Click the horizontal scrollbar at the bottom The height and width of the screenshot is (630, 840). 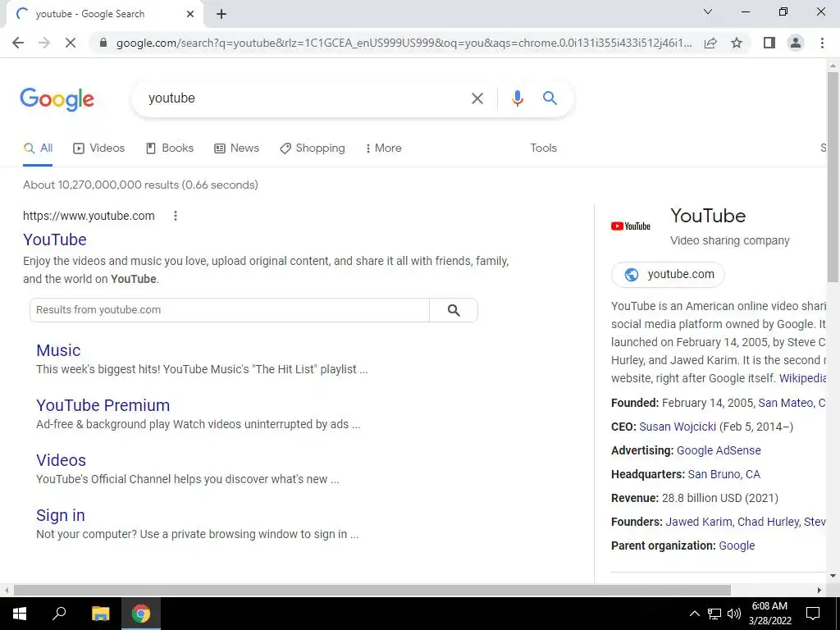372,590
